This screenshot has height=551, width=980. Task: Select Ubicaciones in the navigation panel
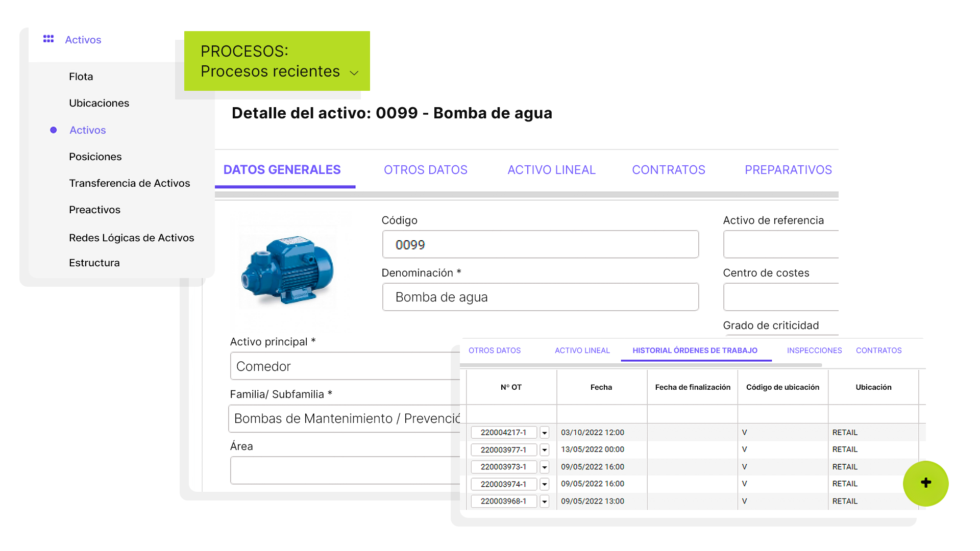[x=99, y=103]
